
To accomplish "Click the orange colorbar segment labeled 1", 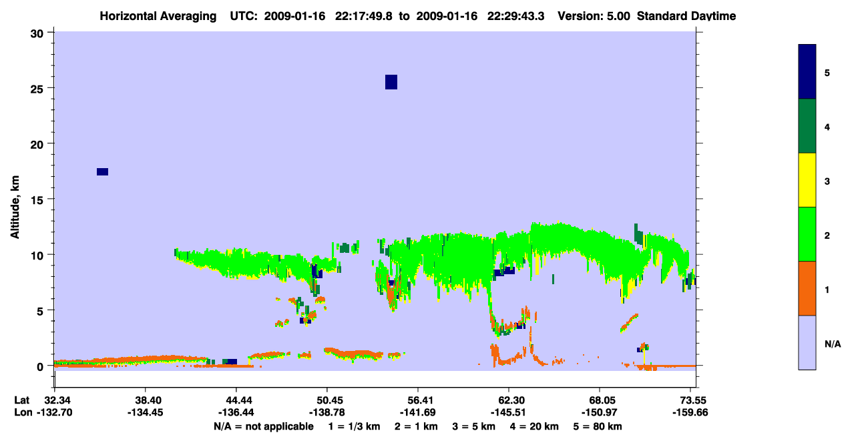I will [x=807, y=288].
